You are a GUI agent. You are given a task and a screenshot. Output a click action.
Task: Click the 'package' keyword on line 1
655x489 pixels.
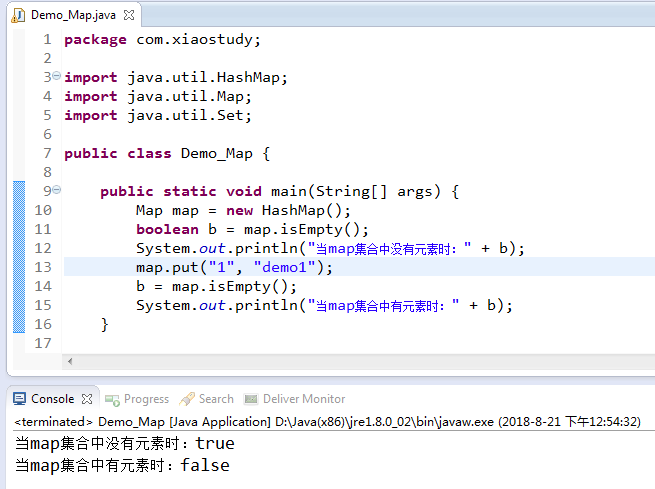[95, 40]
